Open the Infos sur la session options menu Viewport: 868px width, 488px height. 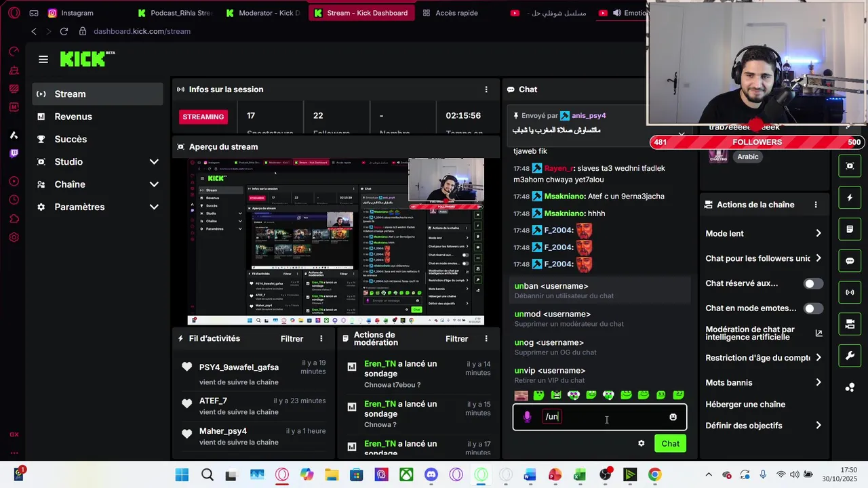(x=486, y=89)
